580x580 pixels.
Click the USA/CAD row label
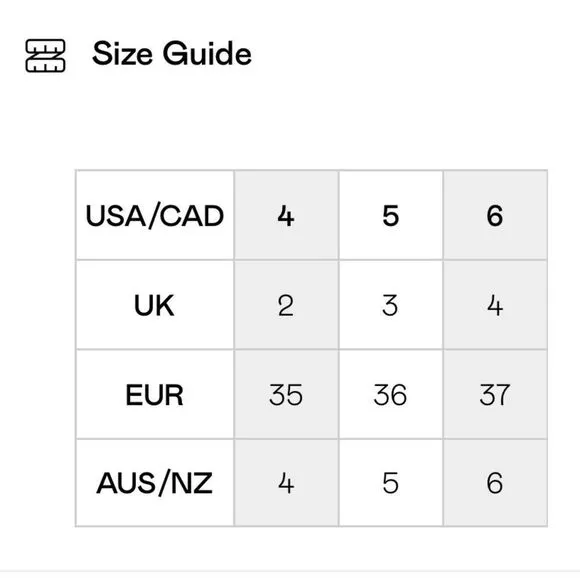pos(155,216)
